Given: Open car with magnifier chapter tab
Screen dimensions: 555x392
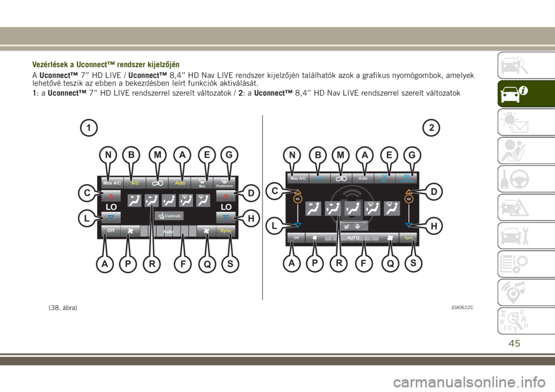Looking at the screenshot, I should [x=526, y=65].
